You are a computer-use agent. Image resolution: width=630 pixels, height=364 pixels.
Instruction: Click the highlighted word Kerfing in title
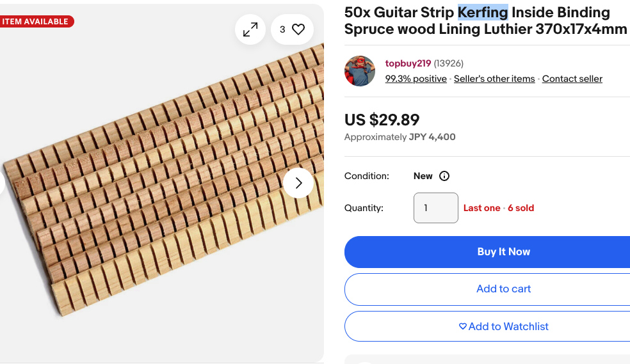pyautogui.click(x=483, y=12)
